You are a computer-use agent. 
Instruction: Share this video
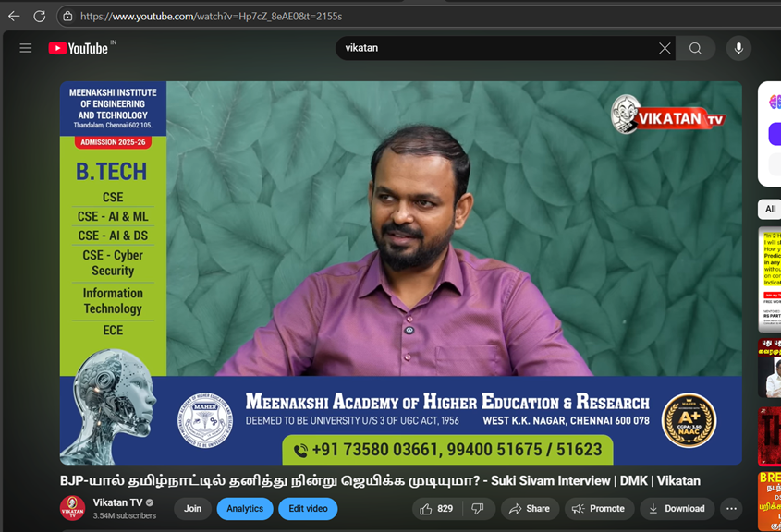(529, 509)
